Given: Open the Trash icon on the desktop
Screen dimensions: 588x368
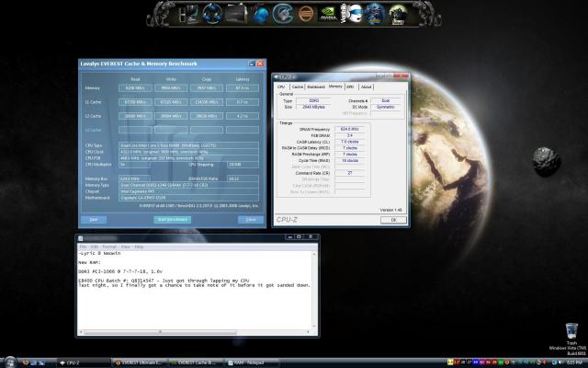Looking at the screenshot, I should (x=571, y=331).
